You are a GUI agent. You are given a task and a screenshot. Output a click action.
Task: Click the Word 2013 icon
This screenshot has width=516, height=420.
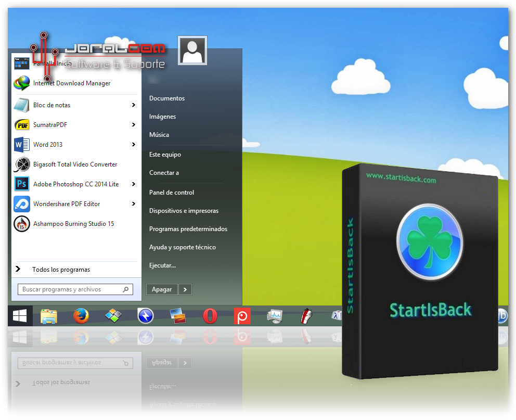(22, 145)
